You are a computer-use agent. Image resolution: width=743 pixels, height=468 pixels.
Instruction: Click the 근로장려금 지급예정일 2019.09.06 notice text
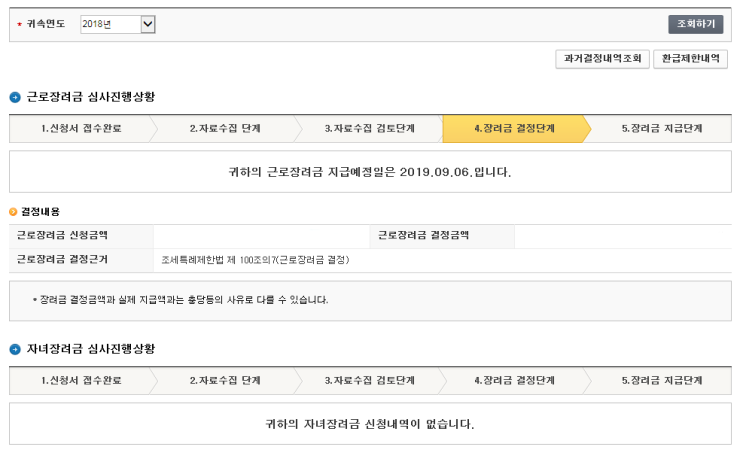click(x=370, y=172)
